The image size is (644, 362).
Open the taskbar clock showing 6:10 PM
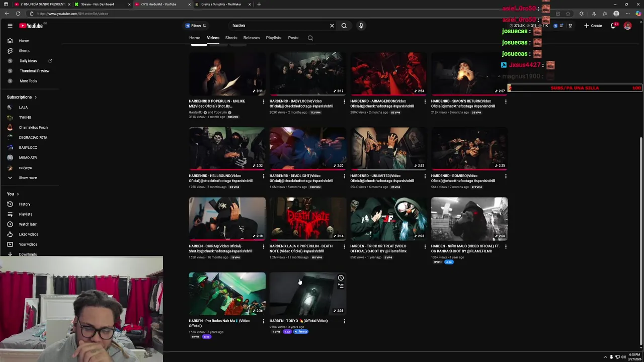click(634, 357)
